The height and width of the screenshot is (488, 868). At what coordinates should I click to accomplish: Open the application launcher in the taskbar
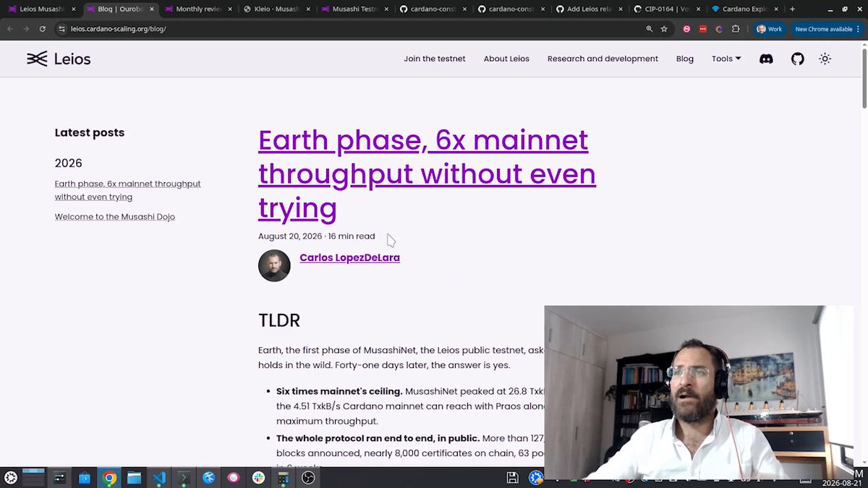click(x=11, y=478)
